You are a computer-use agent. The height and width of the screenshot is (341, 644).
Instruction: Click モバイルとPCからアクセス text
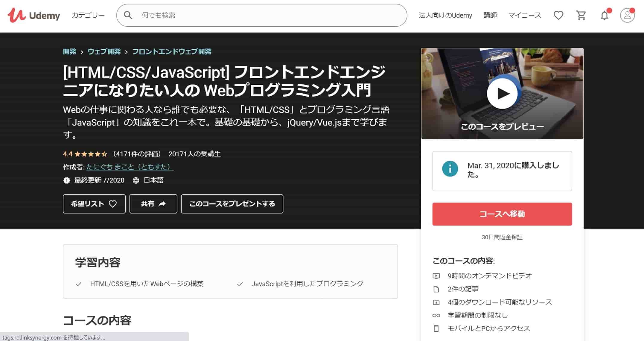pos(489,329)
